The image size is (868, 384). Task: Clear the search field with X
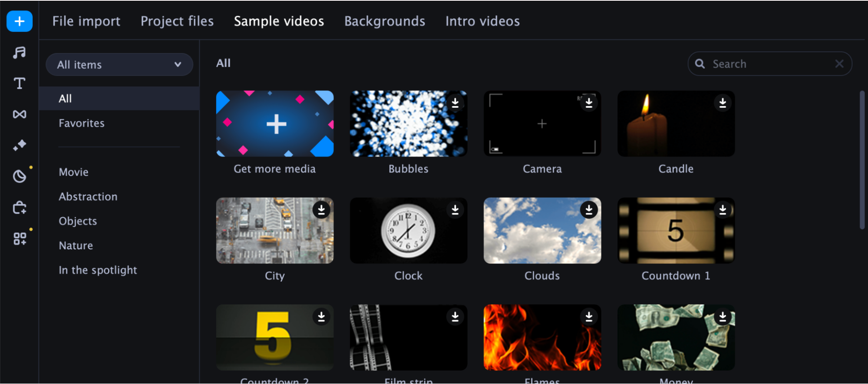pos(839,64)
